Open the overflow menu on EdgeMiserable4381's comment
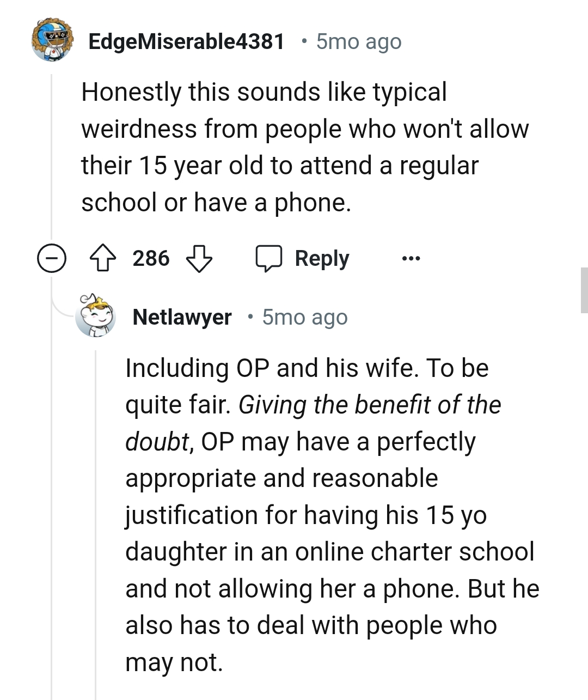Screen dimensions: 588x700 [411, 258]
